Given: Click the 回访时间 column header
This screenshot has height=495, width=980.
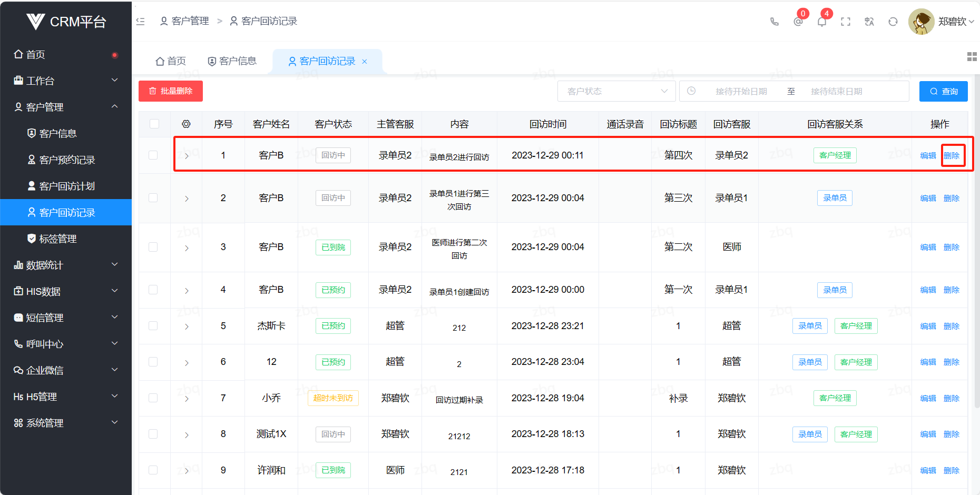Looking at the screenshot, I should tap(548, 124).
